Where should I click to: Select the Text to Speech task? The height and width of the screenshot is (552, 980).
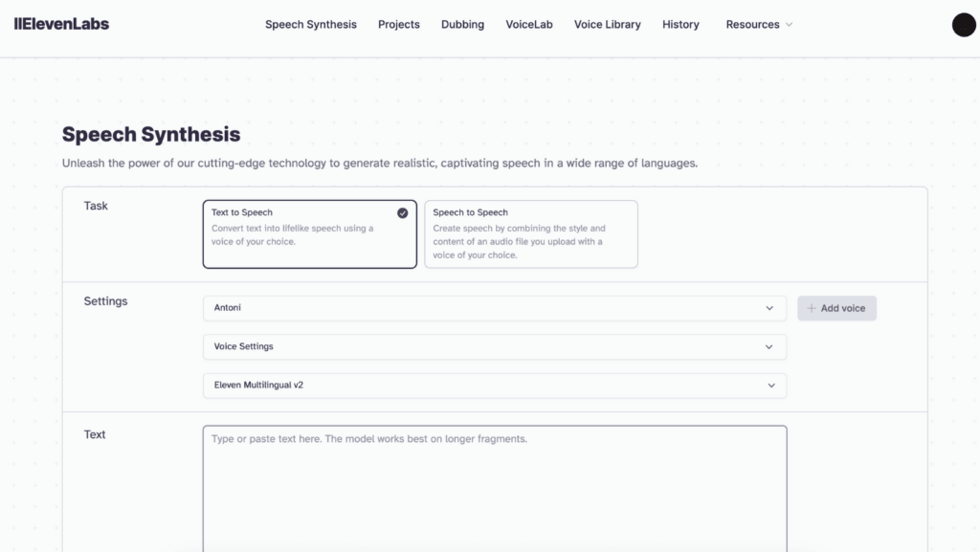(309, 233)
